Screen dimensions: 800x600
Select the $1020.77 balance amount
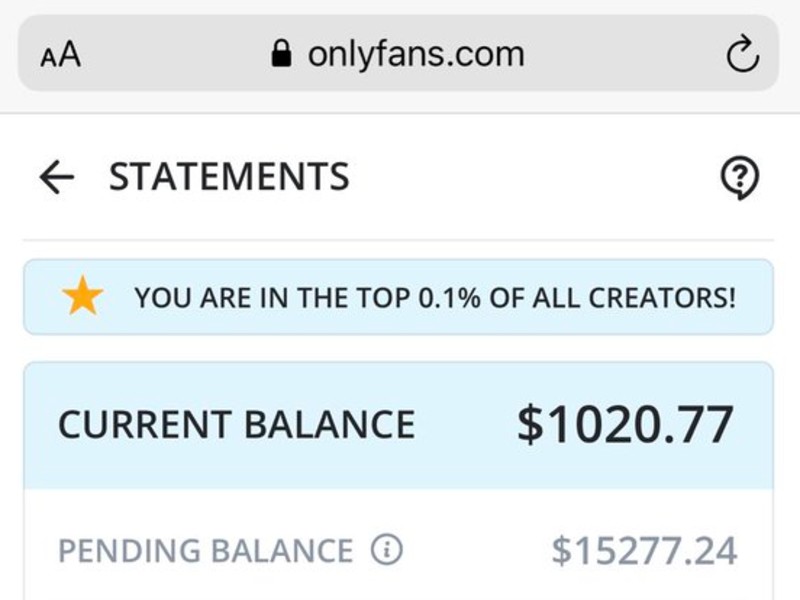[x=626, y=424]
